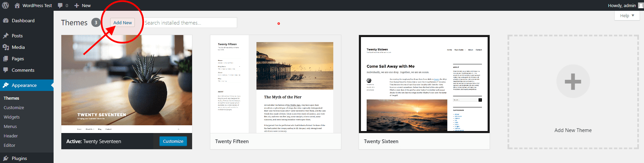Click the Twenty Sixteen theme name
Image resolution: width=644 pixels, height=163 pixels.
pyautogui.click(x=381, y=141)
